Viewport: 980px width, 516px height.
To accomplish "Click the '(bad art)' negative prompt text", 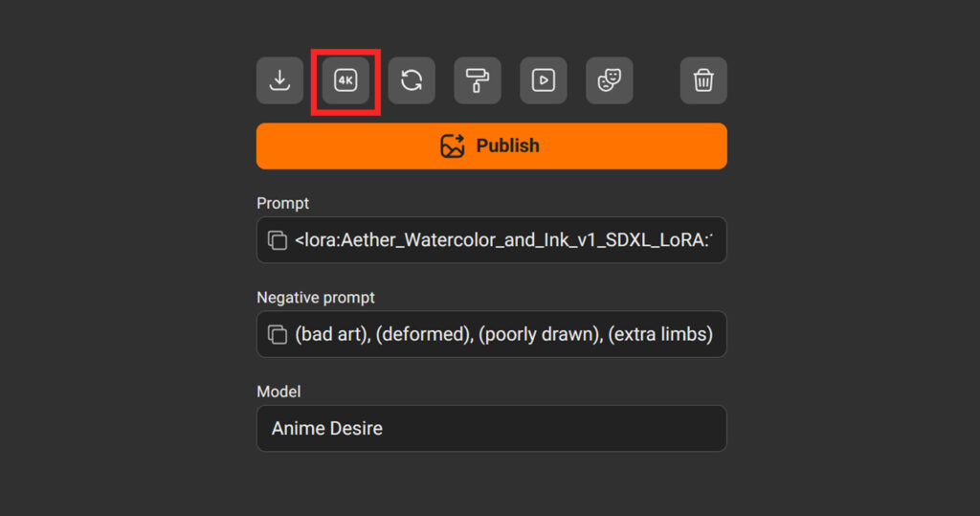I will point(329,334).
